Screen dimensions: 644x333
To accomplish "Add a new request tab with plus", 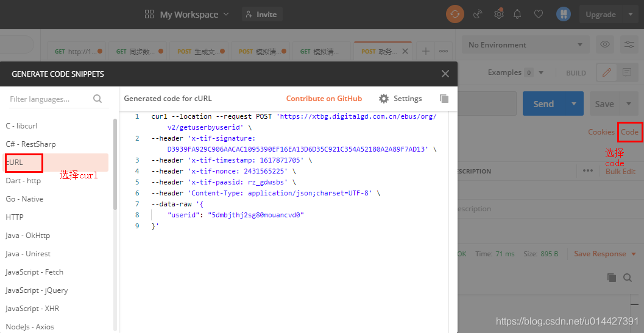I will click(426, 51).
